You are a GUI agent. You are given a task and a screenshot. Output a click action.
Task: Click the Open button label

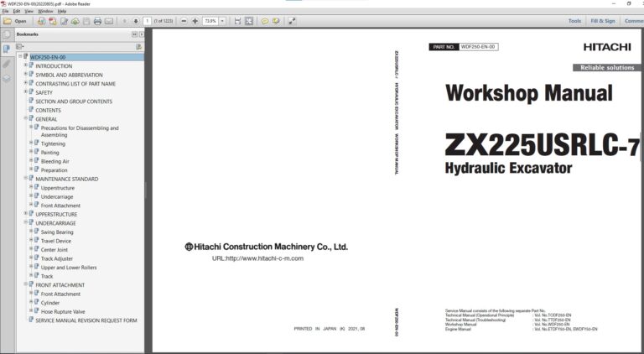[x=20, y=21]
